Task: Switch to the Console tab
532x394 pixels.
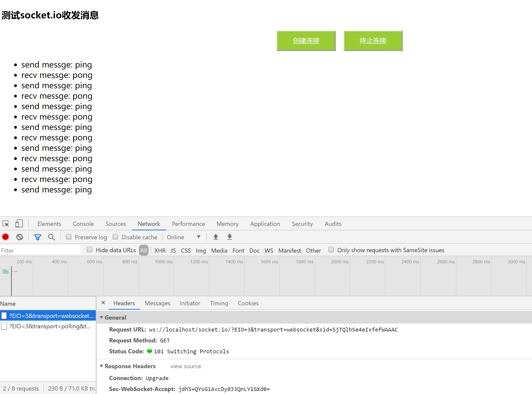Action: (83, 224)
